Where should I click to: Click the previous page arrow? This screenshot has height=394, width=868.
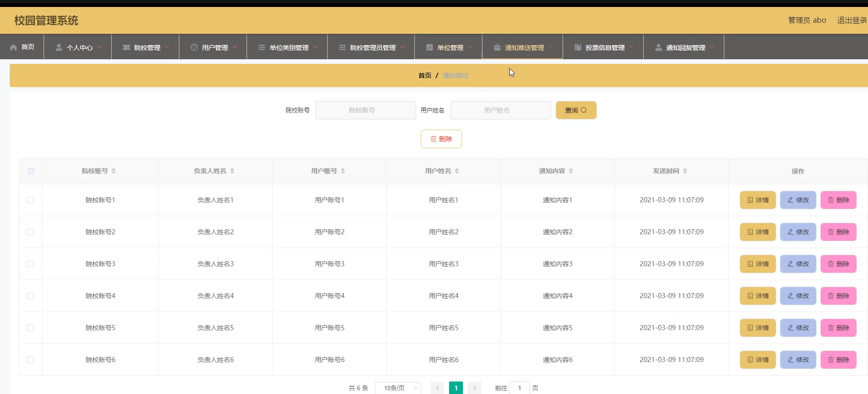[x=437, y=388]
